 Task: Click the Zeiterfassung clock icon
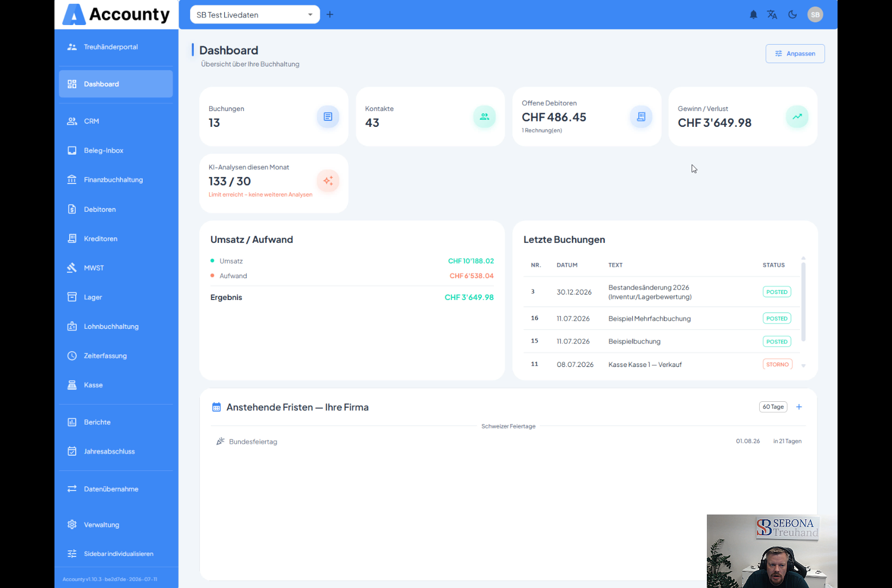coord(72,356)
